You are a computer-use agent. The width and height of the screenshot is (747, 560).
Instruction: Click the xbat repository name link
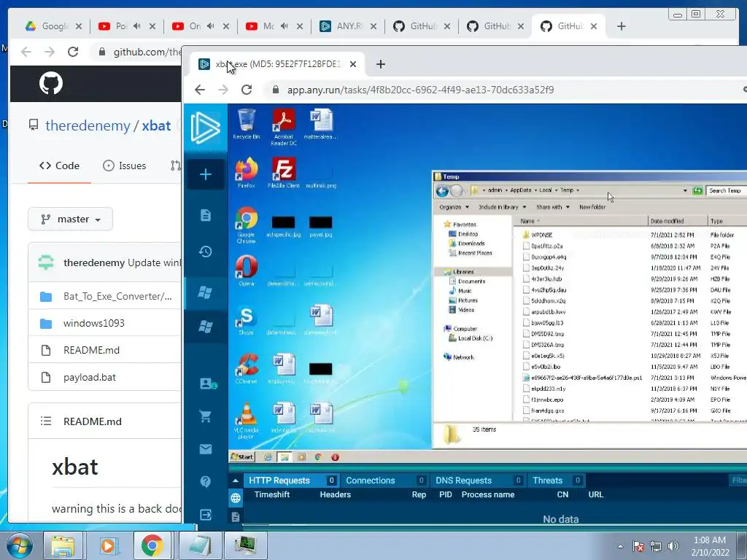pyautogui.click(x=156, y=125)
